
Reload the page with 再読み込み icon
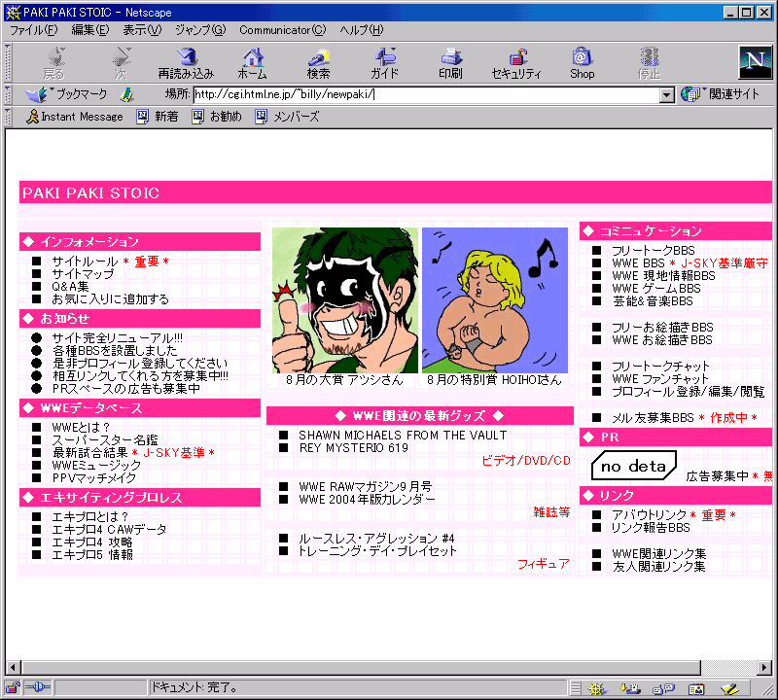(x=186, y=62)
